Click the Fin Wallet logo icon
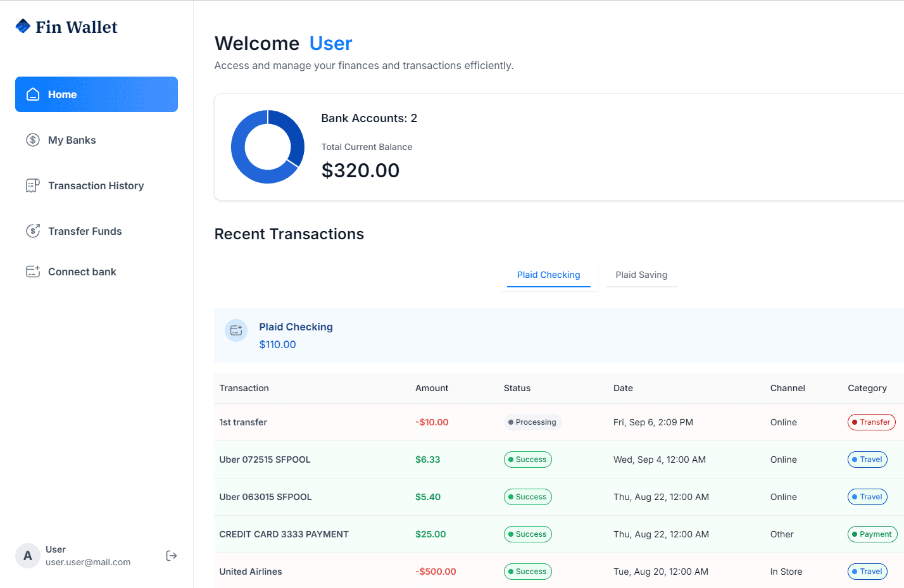 pos(23,26)
